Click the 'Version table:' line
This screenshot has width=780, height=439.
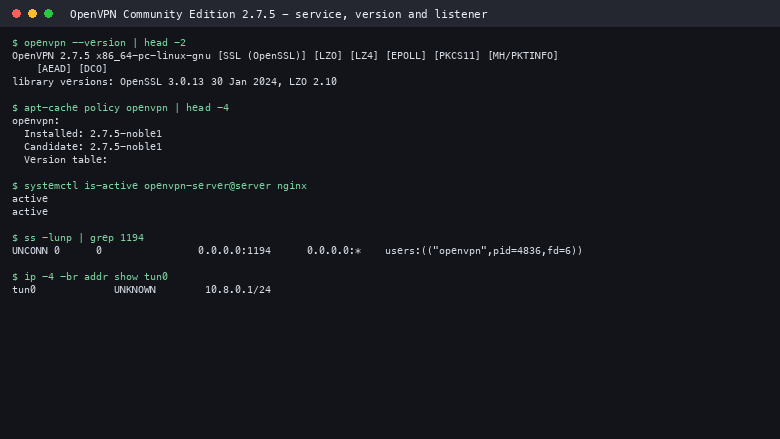[66, 160]
